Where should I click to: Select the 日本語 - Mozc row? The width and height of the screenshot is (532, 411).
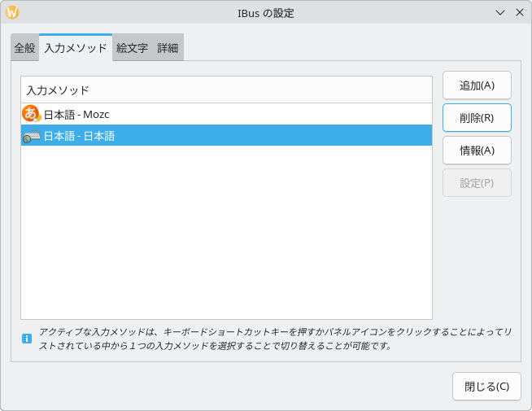pos(226,114)
